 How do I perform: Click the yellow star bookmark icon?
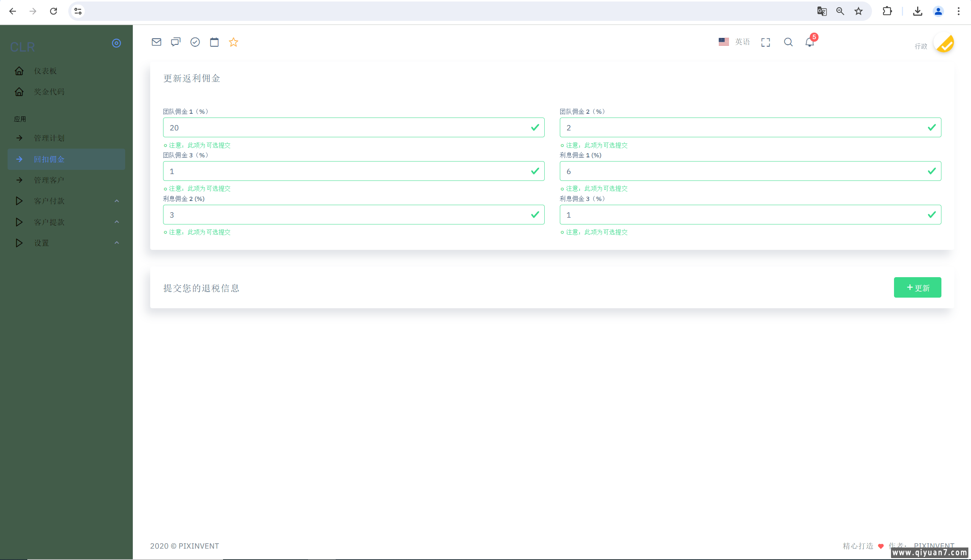234,42
